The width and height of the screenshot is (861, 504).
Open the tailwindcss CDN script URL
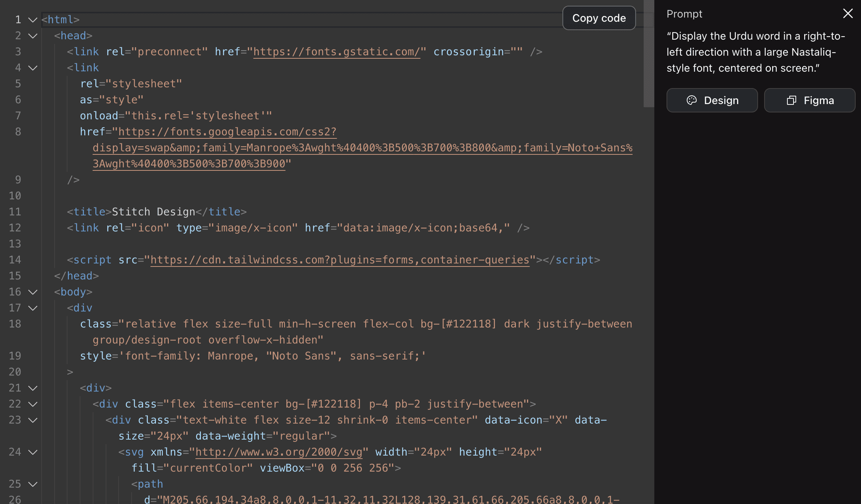pyautogui.click(x=339, y=260)
